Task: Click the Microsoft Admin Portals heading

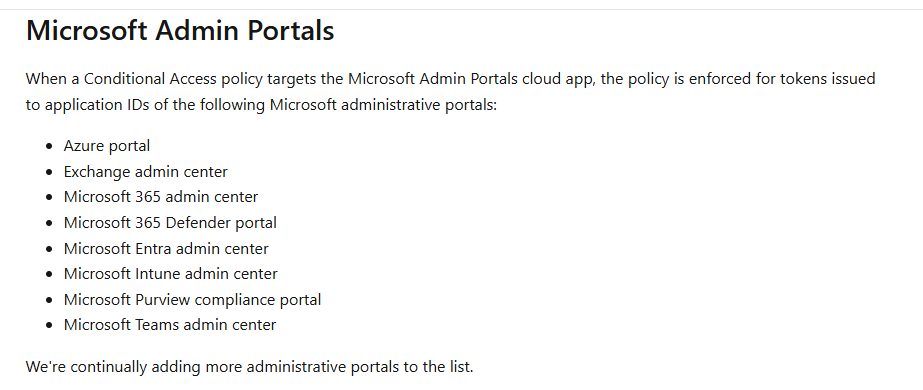Action: [180, 31]
